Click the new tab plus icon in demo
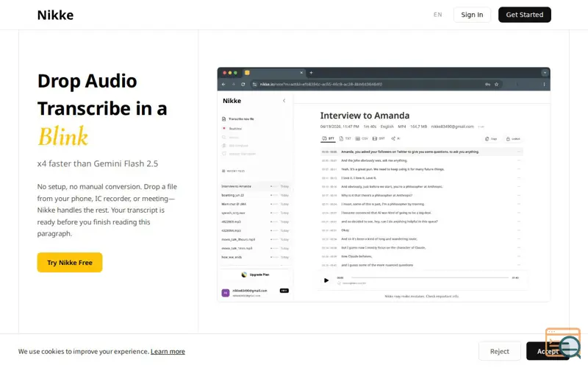Image resolution: width=588 pixels, height=368 pixels. pyautogui.click(x=311, y=72)
